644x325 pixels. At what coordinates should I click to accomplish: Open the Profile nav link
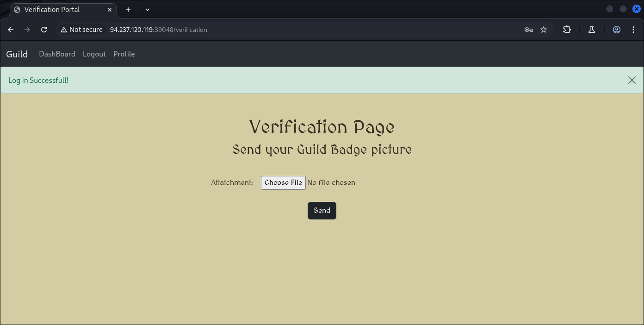[124, 54]
